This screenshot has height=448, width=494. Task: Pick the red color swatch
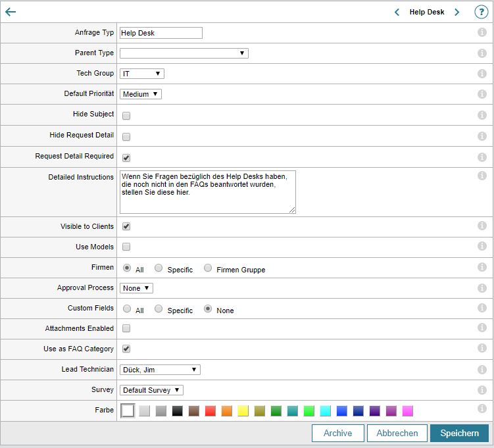pos(210,411)
